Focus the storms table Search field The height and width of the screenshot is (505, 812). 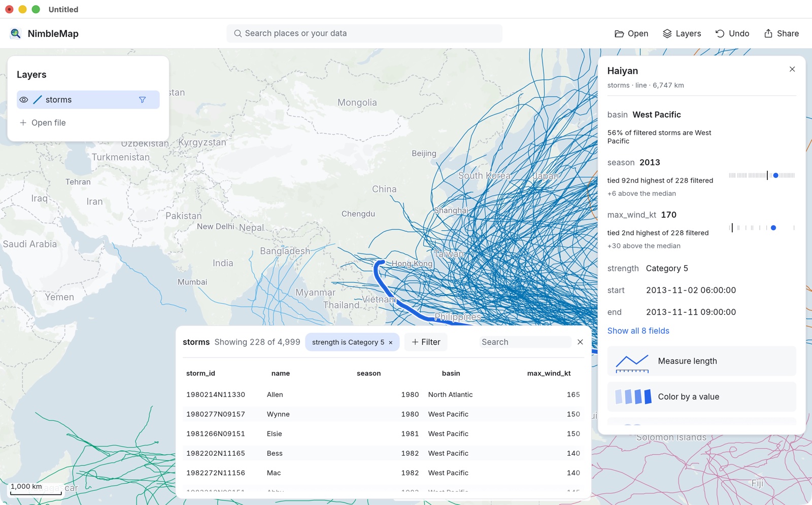coord(525,342)
